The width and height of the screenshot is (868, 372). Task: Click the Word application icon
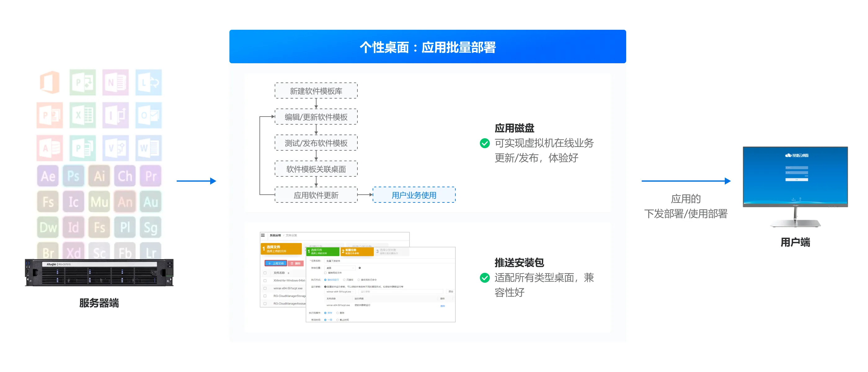click(x=148, y=148)
